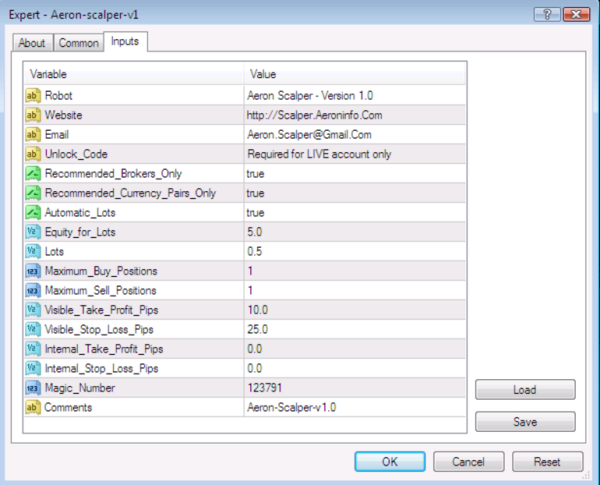
Task: Click the integer icon beside Maximum_Sell_Positions
Action: click(33, 291)
